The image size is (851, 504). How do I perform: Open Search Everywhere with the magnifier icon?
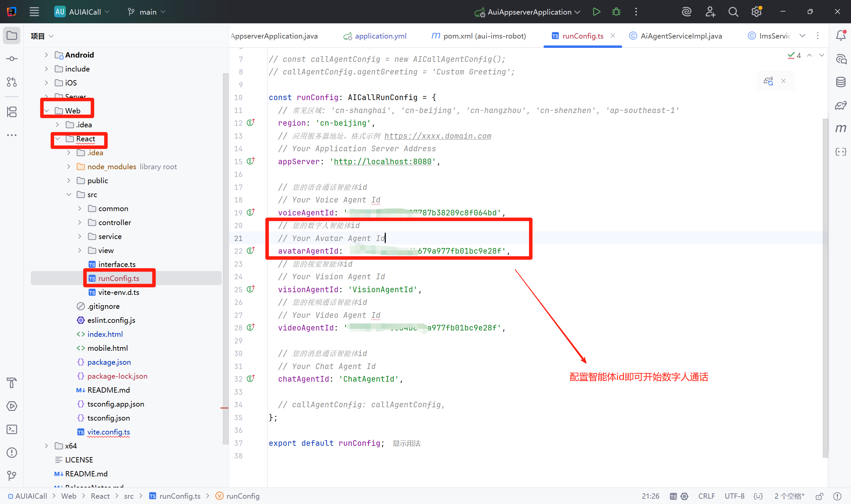733,12
